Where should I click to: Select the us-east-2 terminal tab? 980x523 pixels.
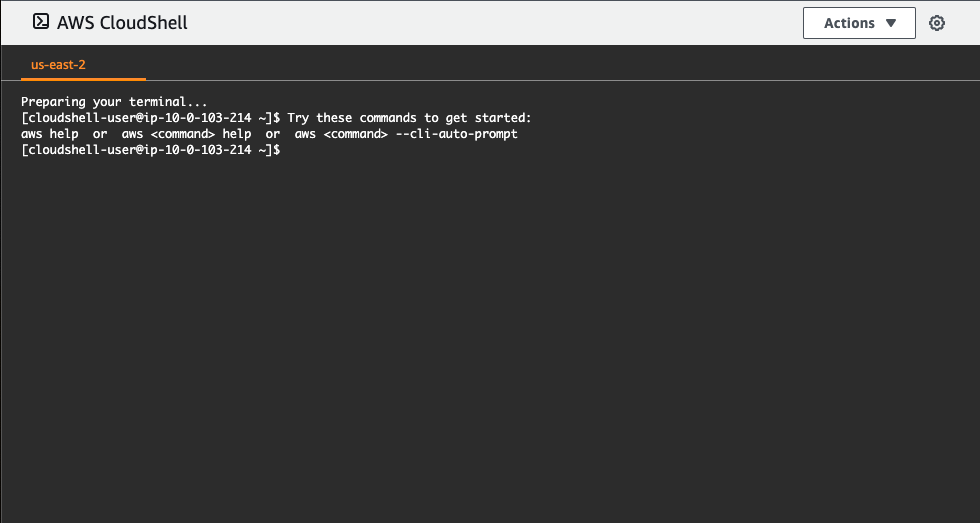(x=58, y=64)
